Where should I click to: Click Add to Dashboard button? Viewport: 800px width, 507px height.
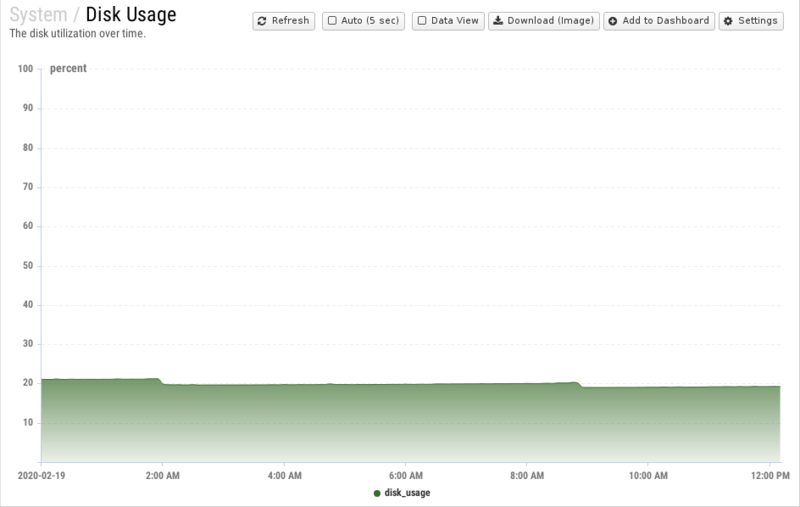pyautogui.click(x=659, y=21)
